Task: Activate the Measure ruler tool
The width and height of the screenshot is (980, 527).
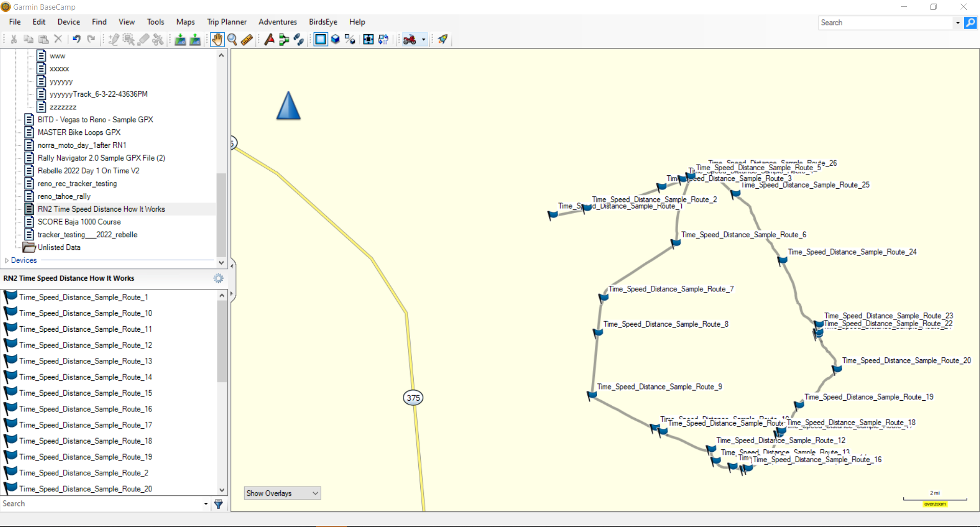Action: click(247, 39)
